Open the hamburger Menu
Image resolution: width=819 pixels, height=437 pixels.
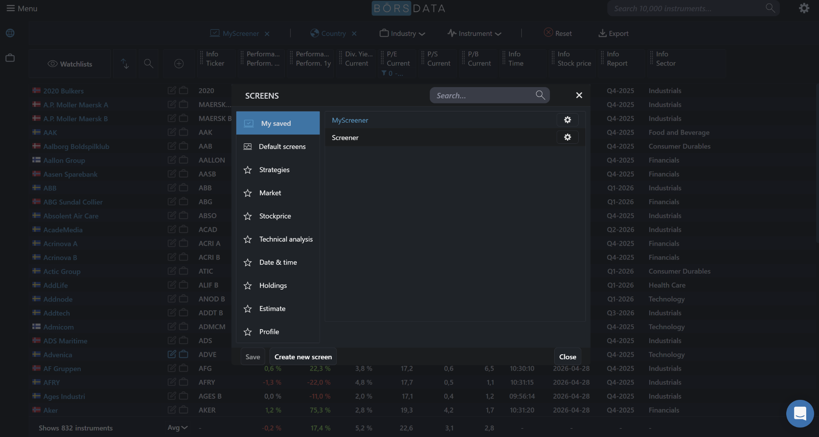21,8
